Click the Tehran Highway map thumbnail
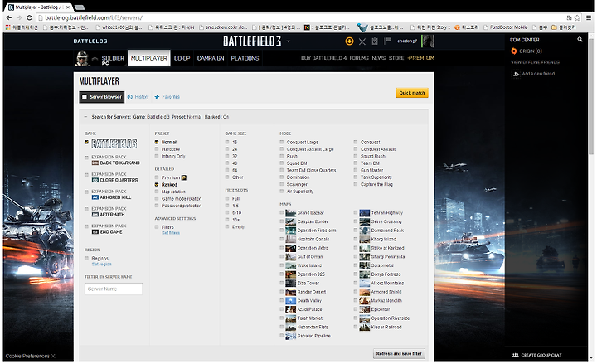 pyautogui.click(x=364, y=213)
